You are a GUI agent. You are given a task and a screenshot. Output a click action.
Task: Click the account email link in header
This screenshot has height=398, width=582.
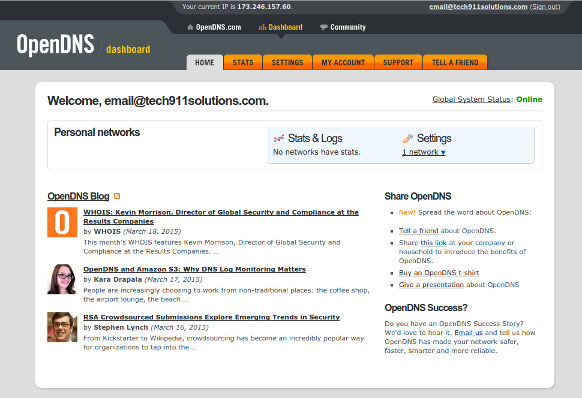tap(478, 7)
